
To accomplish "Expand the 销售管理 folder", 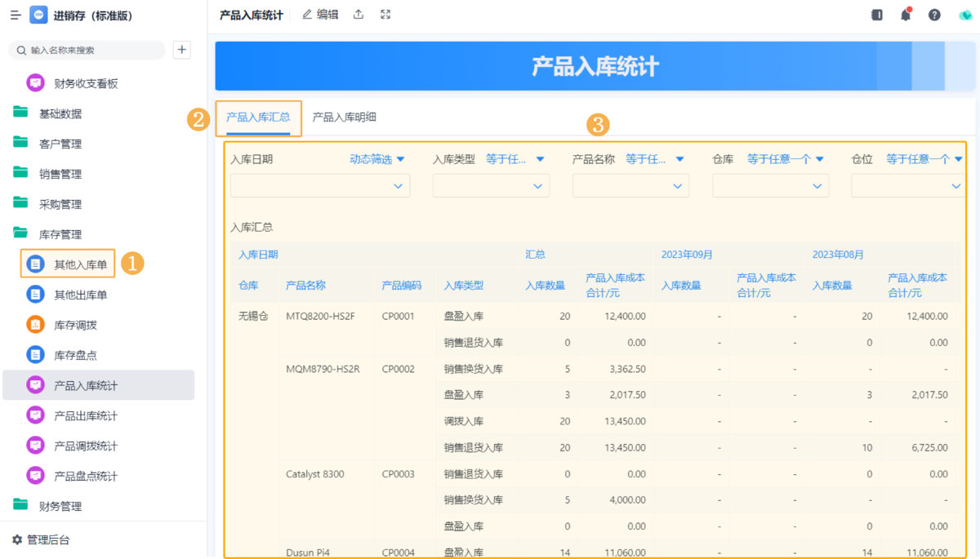I will [60, 174].
